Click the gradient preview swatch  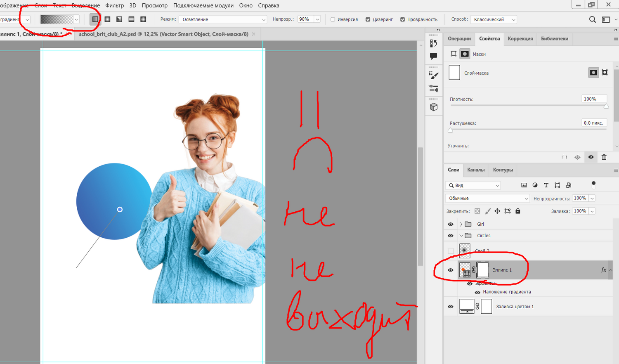(57, 19)
